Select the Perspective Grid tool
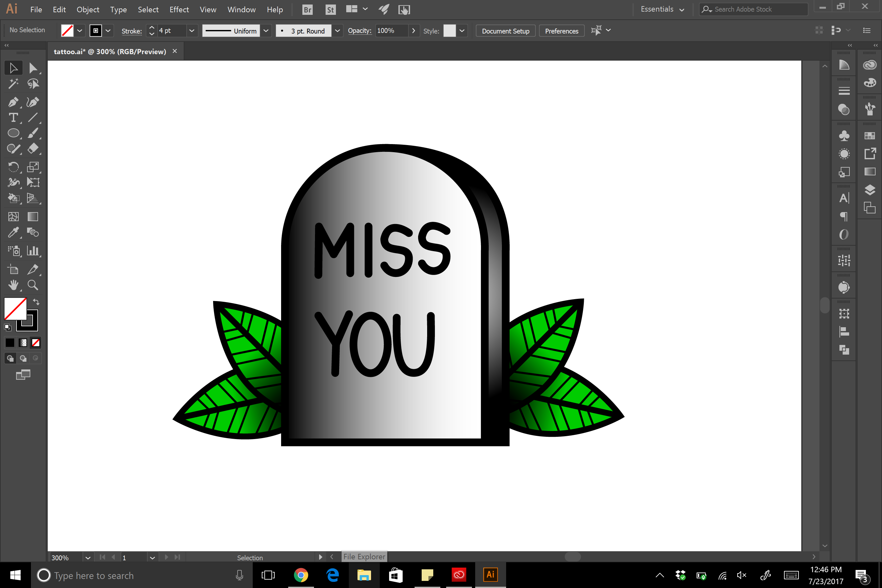Viewport: 882px width, 588px height. (33, 198)
